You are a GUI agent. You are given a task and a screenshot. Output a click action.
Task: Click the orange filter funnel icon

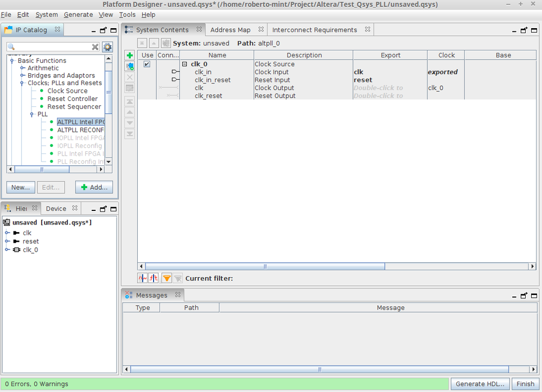(167, 278)
